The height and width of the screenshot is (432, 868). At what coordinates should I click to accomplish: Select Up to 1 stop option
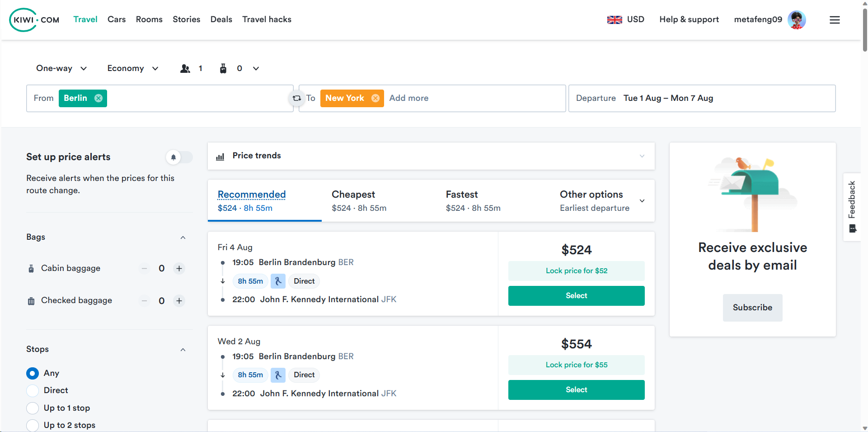(33, 408)
